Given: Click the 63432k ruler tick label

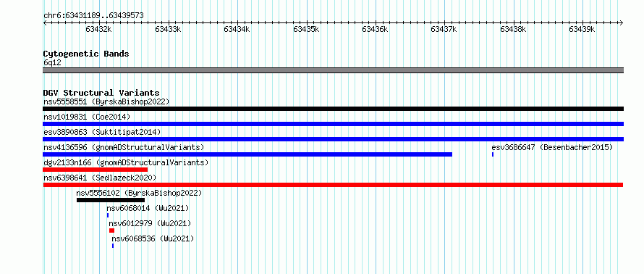Looking at the screenshot, I should [98, 29].
